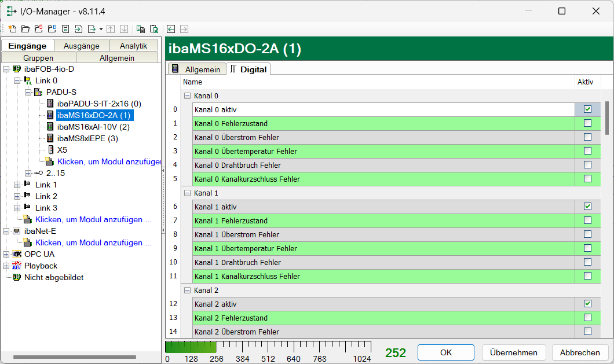This screenshot has height=364, width=614.
Task: Click the blue add-module link under ibaNet-E
Action: point(93,242)
